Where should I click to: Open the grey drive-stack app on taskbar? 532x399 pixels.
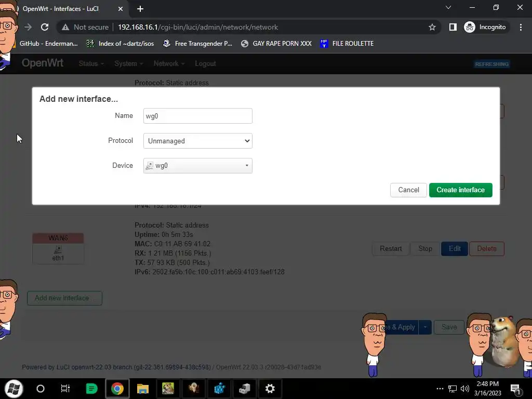point(245,389)
